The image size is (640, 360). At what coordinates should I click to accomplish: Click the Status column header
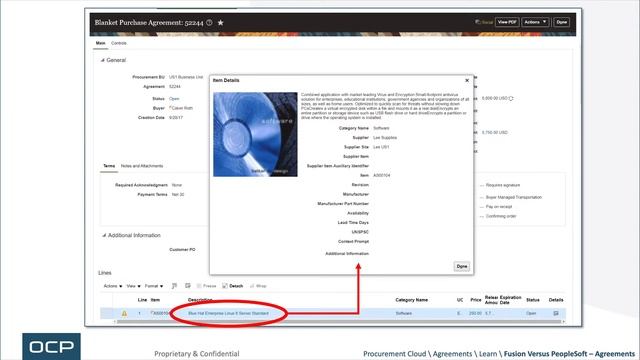coord(533,300)
